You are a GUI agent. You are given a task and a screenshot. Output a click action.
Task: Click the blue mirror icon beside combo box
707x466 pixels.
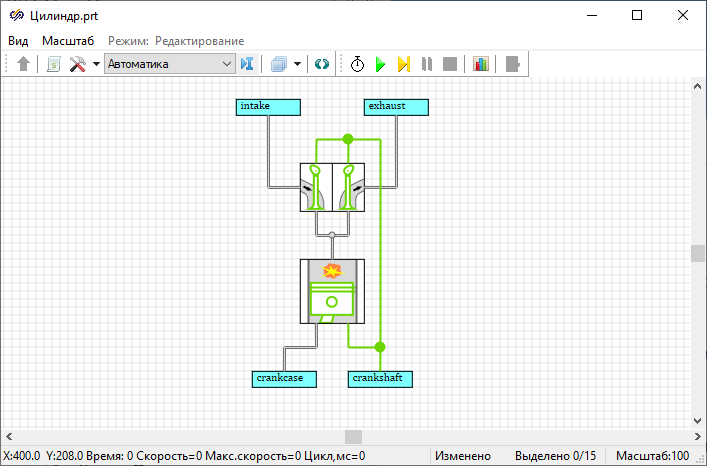[x=248, y=64]
